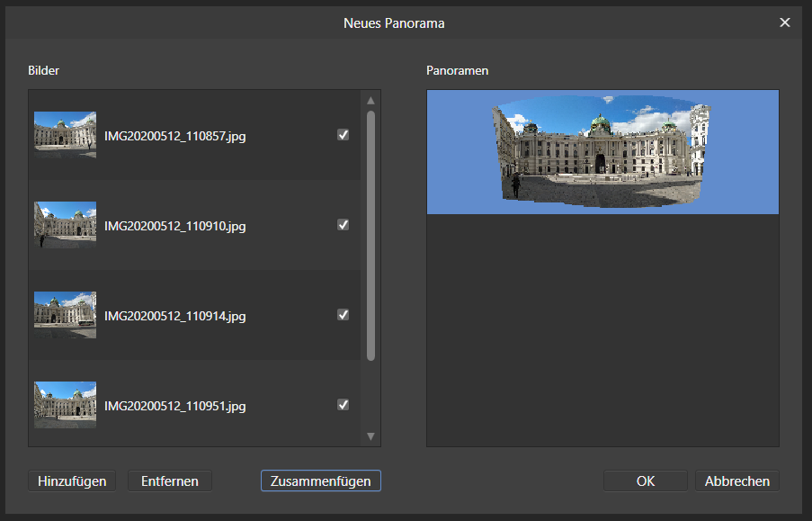Click the vertical scrollbar thumb in Bilder list
This screenshot has width=812, height=521.
370,234
